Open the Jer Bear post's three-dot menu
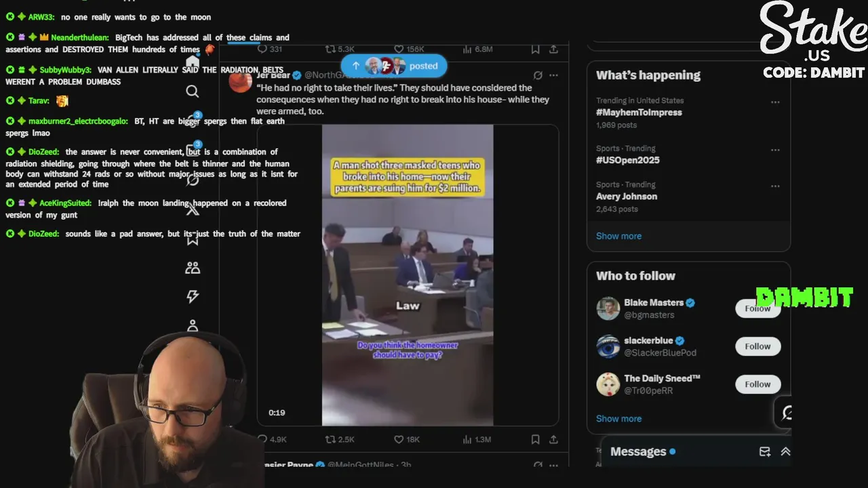Image resolution: width=868 pixels, height=488 pixels. point(553,75)
